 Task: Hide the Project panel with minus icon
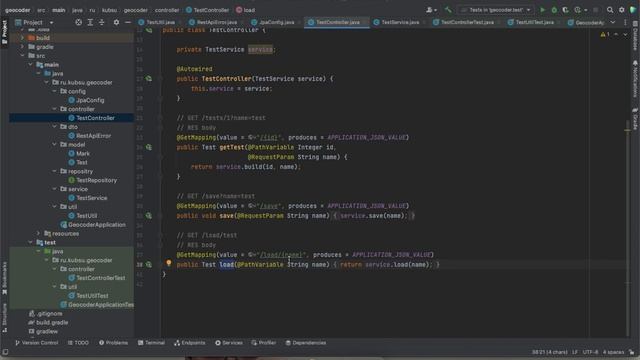(128, 22)
